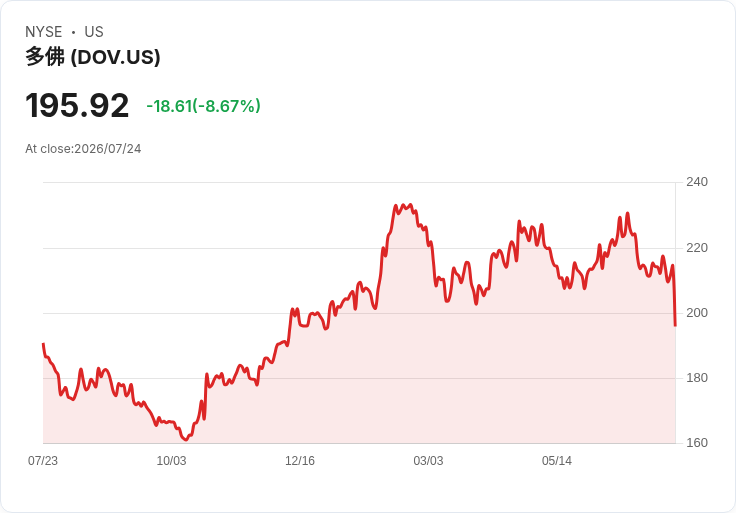This screenshot has height=513, width=736.
Task: Click the final sharp drop end point
Action: tap(675, 325)
